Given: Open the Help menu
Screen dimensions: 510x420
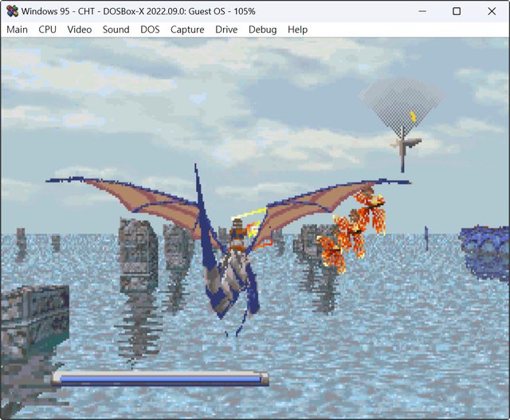Looking at the screenshot, I should 297,29.
